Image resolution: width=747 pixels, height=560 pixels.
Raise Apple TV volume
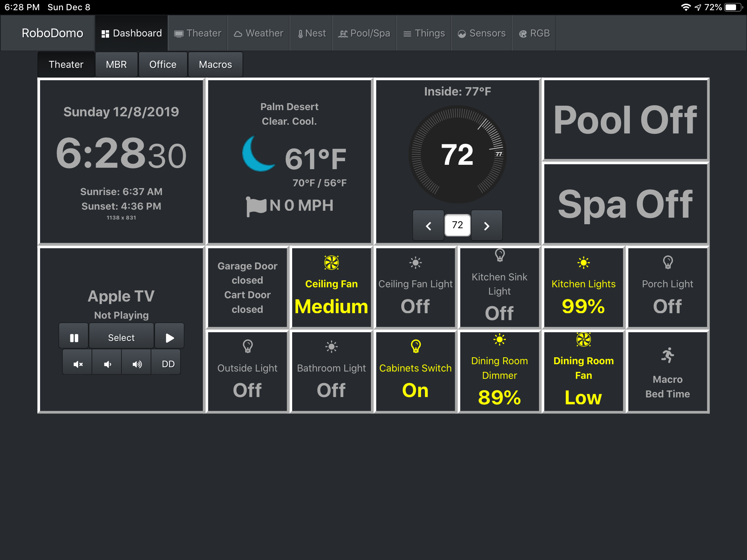[137, 363]
